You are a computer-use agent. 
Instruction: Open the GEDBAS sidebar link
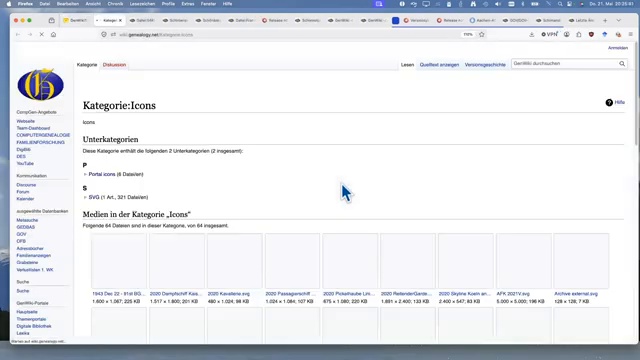(x=26, y=227)
